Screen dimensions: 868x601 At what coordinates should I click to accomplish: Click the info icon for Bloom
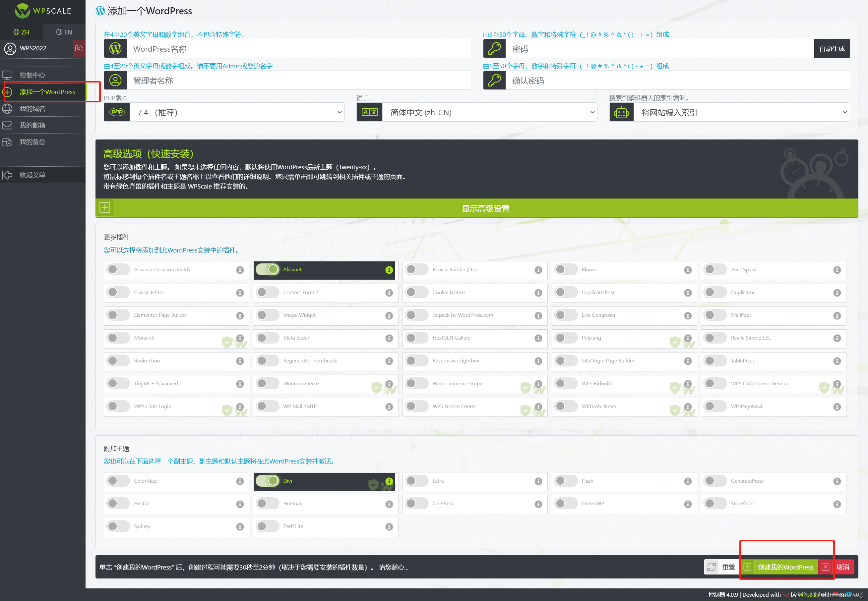[688, 270]
